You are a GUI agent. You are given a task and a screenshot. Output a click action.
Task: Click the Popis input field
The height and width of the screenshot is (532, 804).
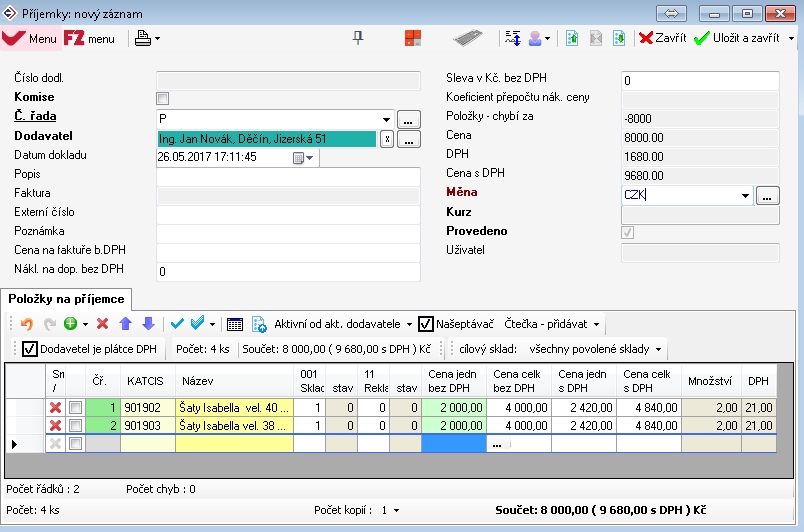click(288, 176)
